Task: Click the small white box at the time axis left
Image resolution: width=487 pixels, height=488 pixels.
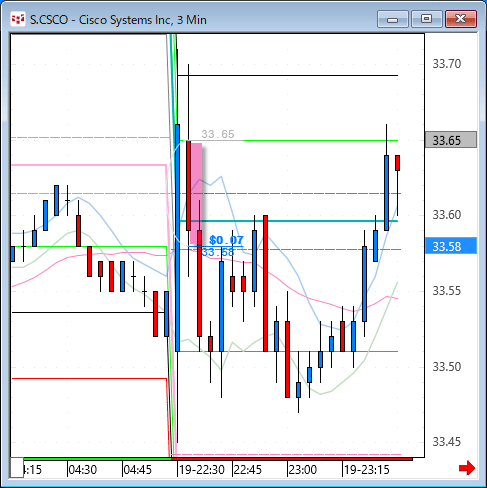Action: pos(17,468)
